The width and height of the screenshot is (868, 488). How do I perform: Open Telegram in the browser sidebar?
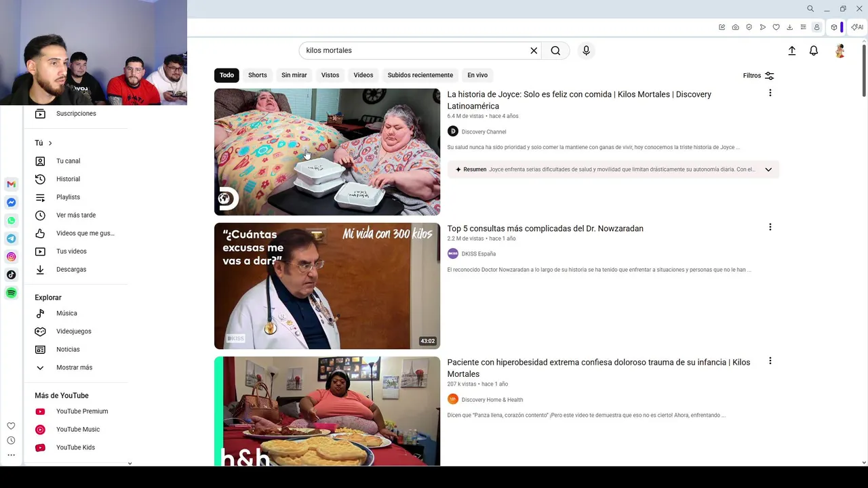pos(11,239)
